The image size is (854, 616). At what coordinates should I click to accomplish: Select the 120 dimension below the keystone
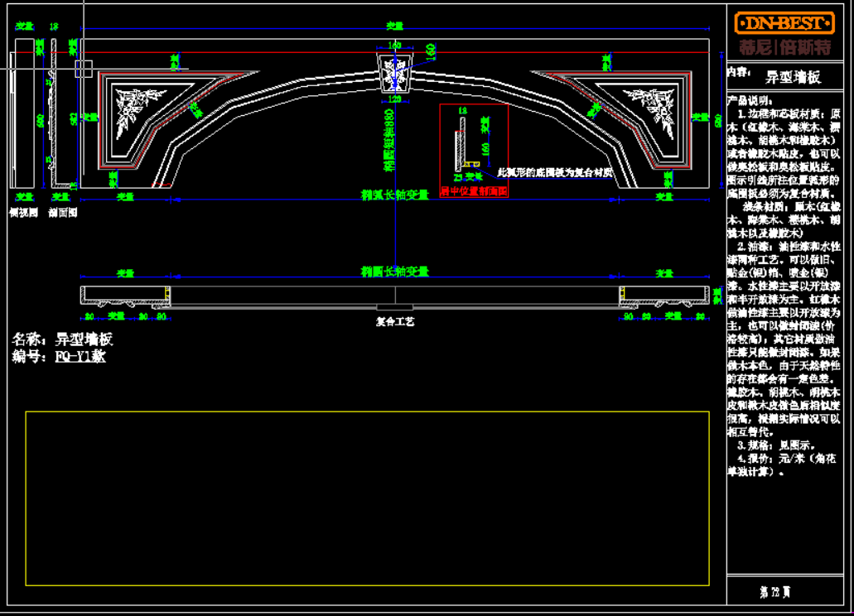pyautogui.click(x=394, y=100)
